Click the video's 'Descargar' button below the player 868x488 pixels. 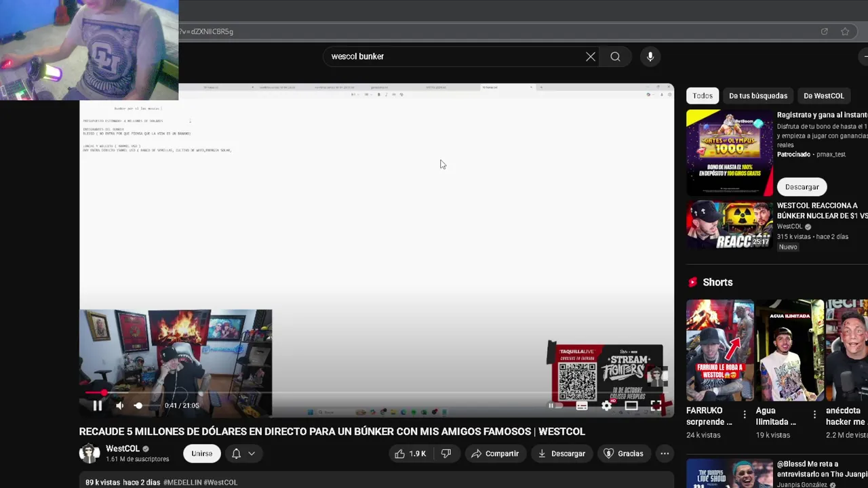click(561, 453)
